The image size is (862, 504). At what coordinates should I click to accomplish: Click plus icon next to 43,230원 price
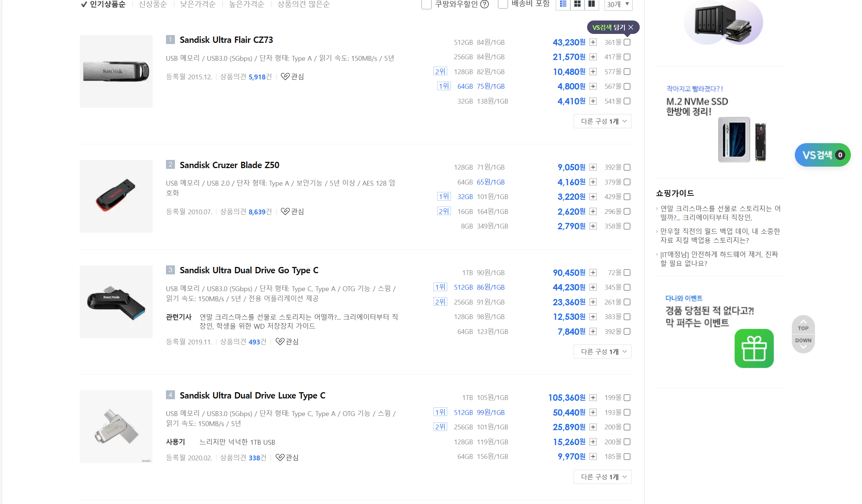point(593,42)
